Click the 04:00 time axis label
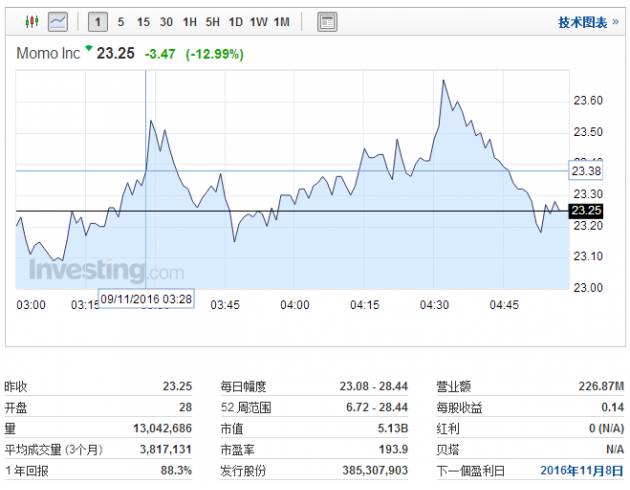 coord(295,305)
